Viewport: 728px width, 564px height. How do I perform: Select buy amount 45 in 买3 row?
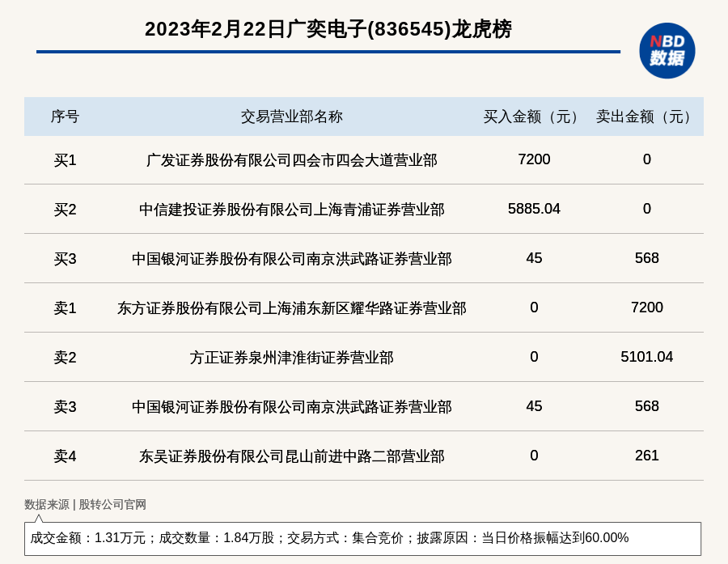pos(534,258)
